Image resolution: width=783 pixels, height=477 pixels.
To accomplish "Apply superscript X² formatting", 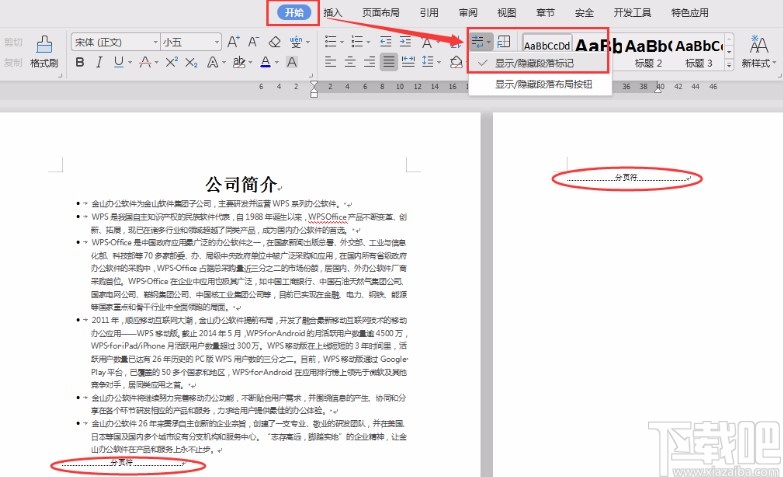I will [x=172, y=62].
